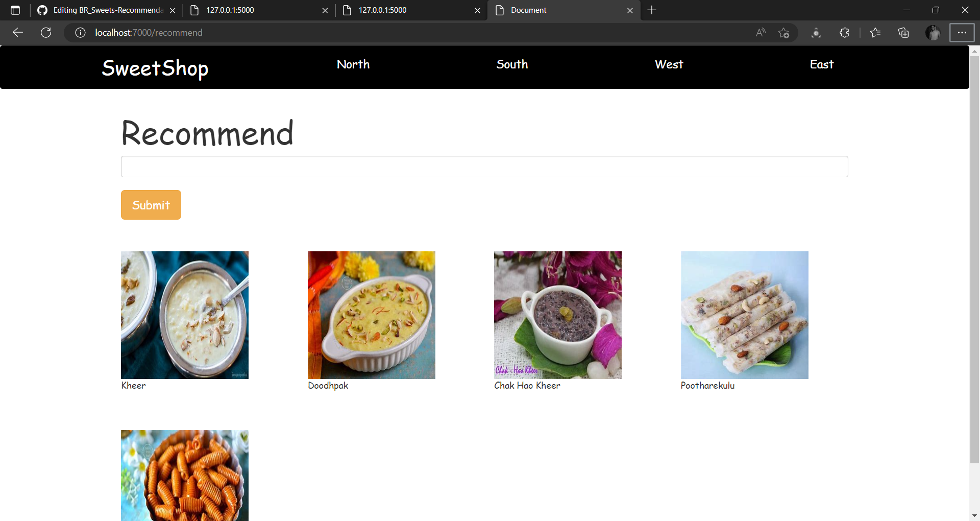
Task: Open a new browser tab
Action: (652, 10)
